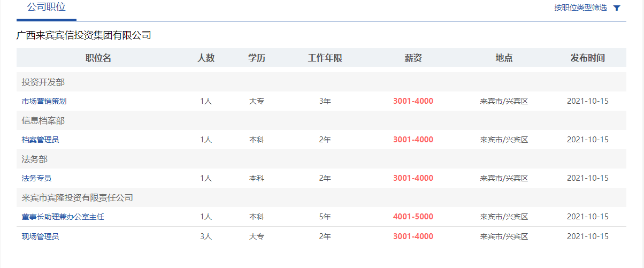Click 本科 in 法务专员 row
The image size is (644, 268).
[x=257, y=178]
